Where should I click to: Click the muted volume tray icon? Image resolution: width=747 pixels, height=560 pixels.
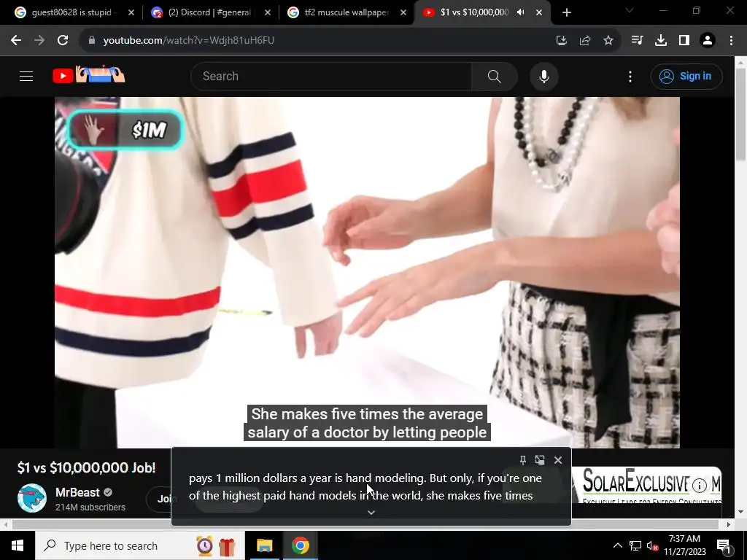(653, 546)
